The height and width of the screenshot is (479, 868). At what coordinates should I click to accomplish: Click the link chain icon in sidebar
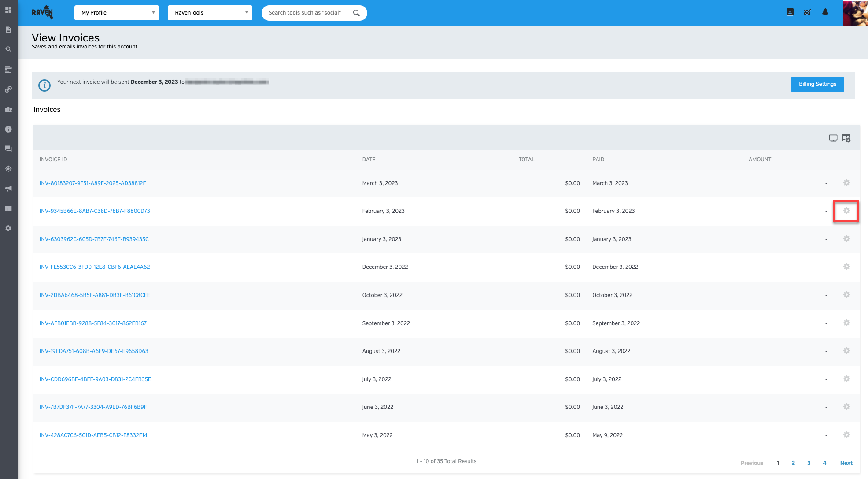pyautogui.click(x=8, y=89)
